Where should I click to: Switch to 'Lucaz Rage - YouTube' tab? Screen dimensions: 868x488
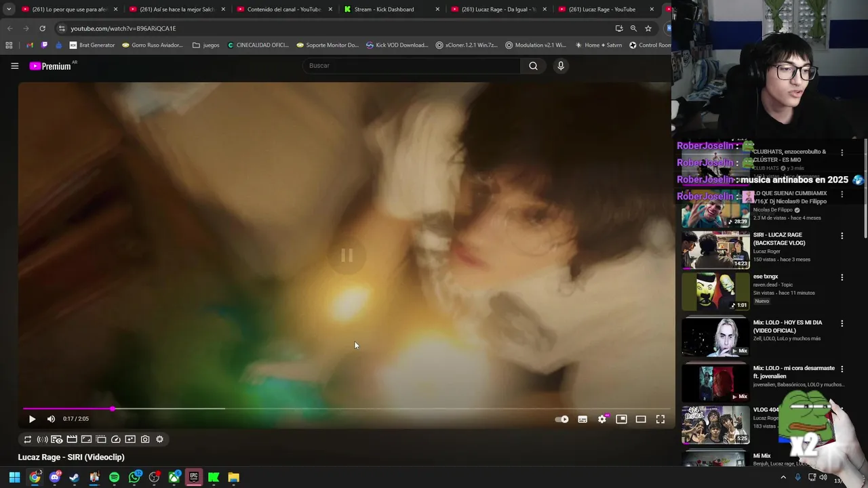coord(606,9)
